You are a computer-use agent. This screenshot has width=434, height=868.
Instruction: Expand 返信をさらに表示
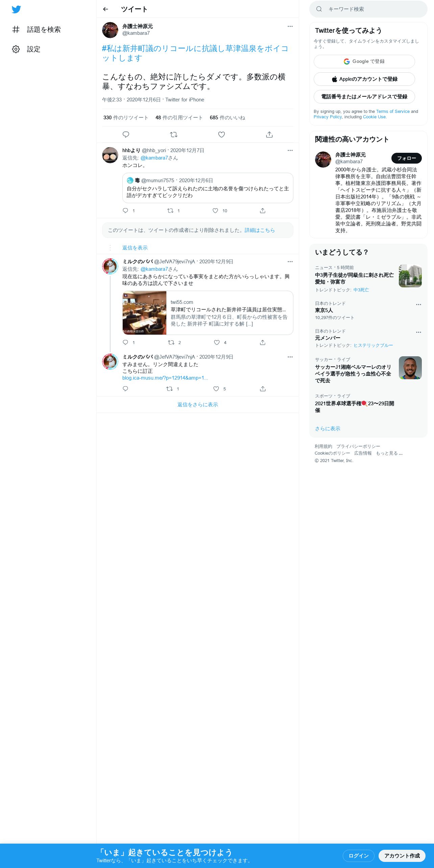click(198, 405)
